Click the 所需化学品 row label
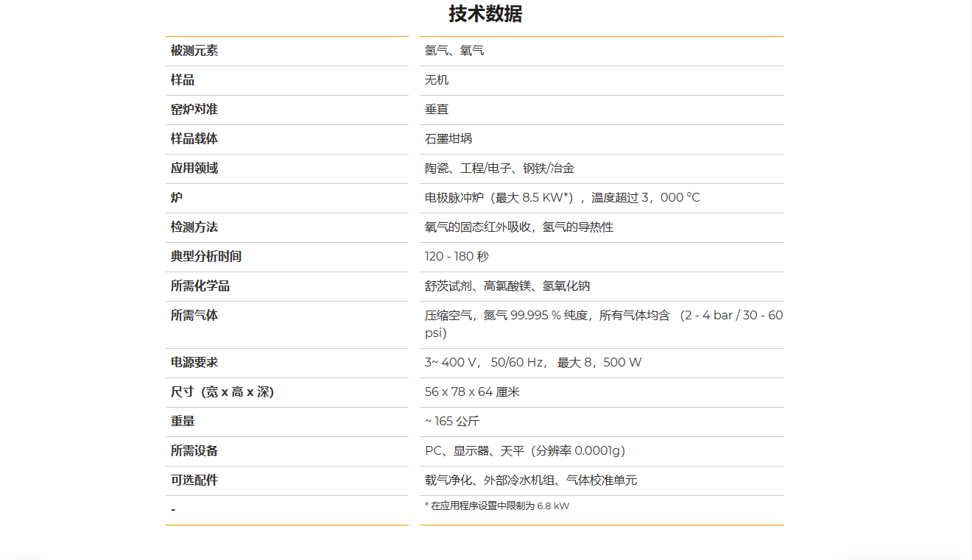The height and width of the screenshot is (560, 972). pyautogui.click(x=200, y=286)
